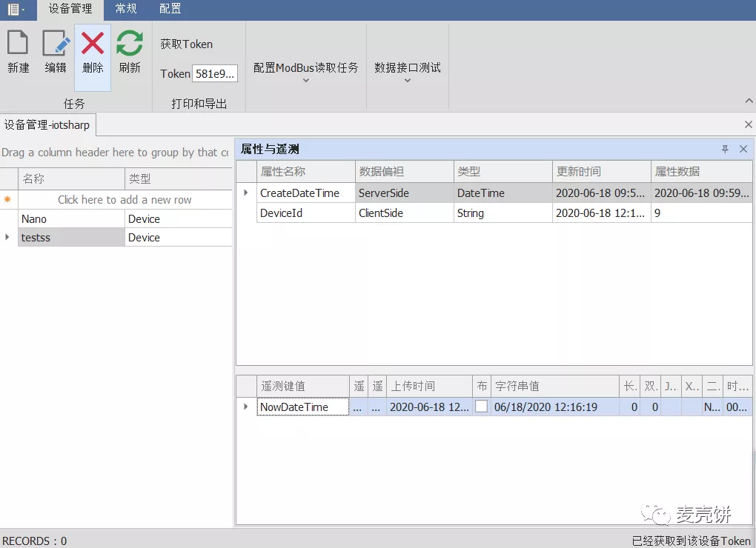This screenshot has height=548, width=756.
Task: Click the 布 column header in telemetry grid
Action: (x=482, y=386)
